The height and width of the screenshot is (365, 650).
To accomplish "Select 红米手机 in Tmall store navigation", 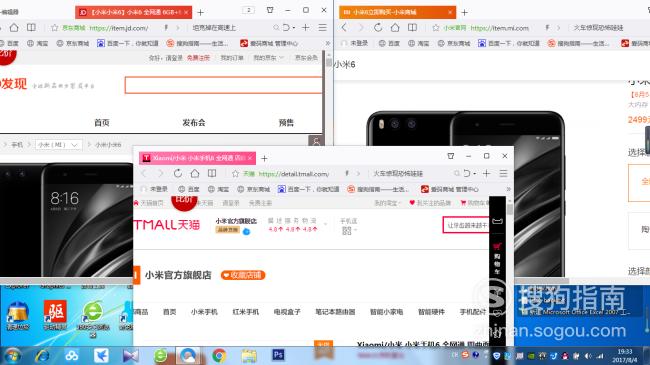I will tap(245, 312).
